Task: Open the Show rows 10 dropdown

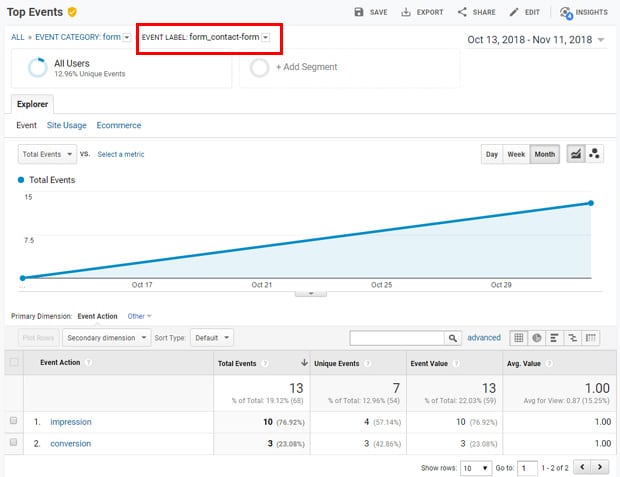Action: pos(476,468)
